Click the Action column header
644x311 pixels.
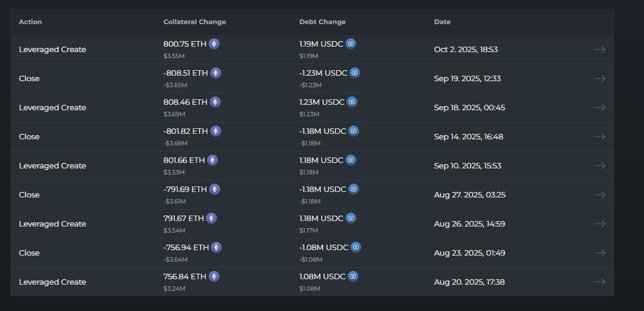[x=30, y=22]
